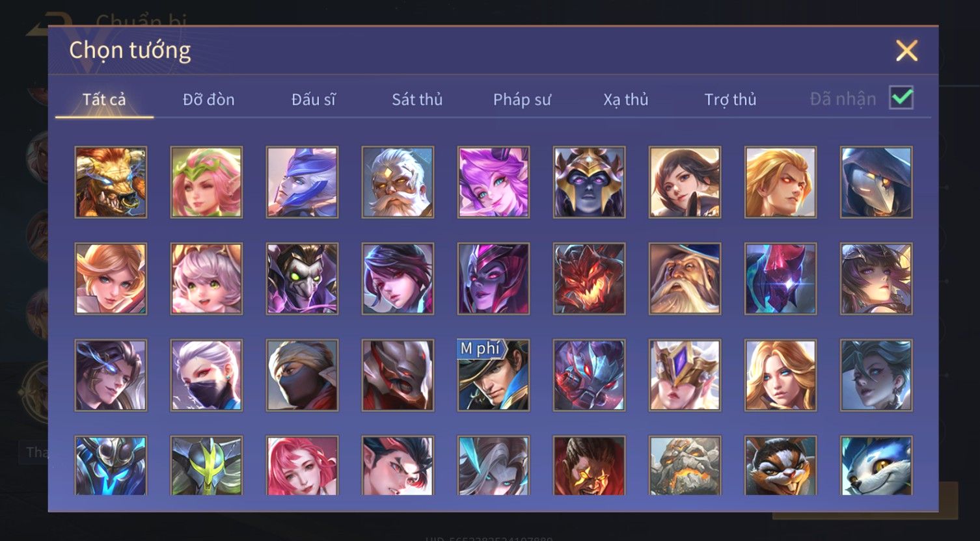
Task: Switch to the 'Đấu sĩ' tab
Action: click(x=313, y=99)
